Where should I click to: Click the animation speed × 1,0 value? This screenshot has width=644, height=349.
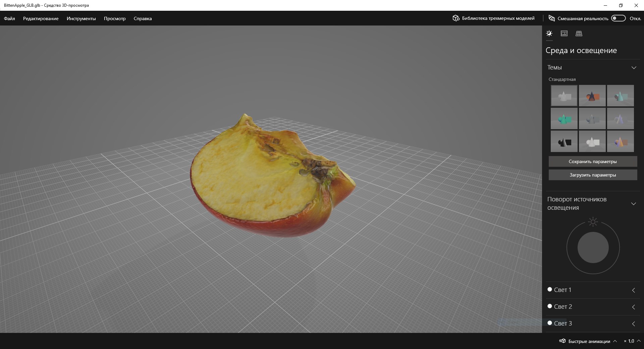(x=629, y=341)
